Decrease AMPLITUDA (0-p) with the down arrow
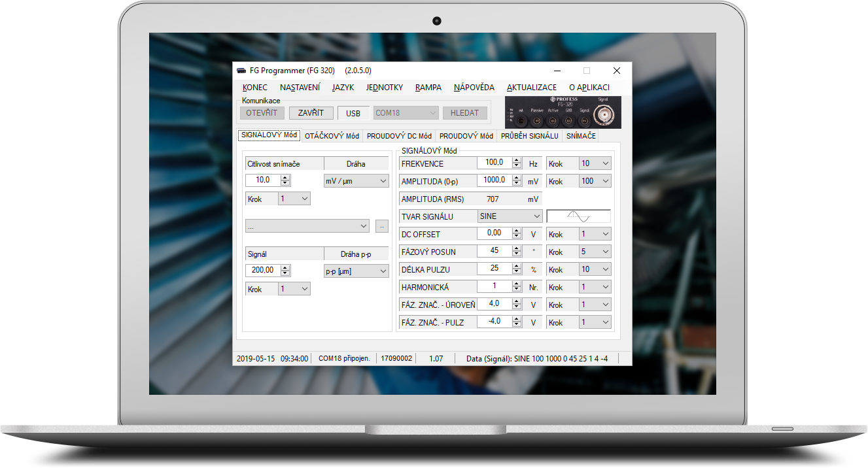This screenshot has width=868, height=468. pos(517,184)
